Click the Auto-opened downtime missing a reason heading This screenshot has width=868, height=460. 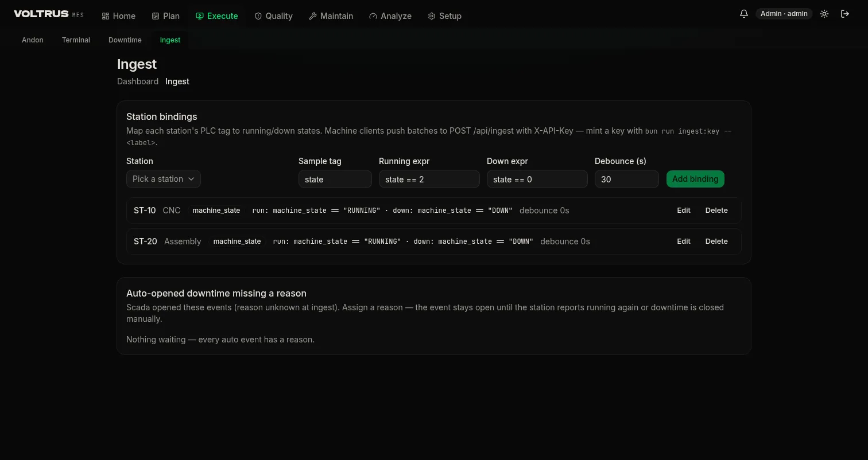216,293
